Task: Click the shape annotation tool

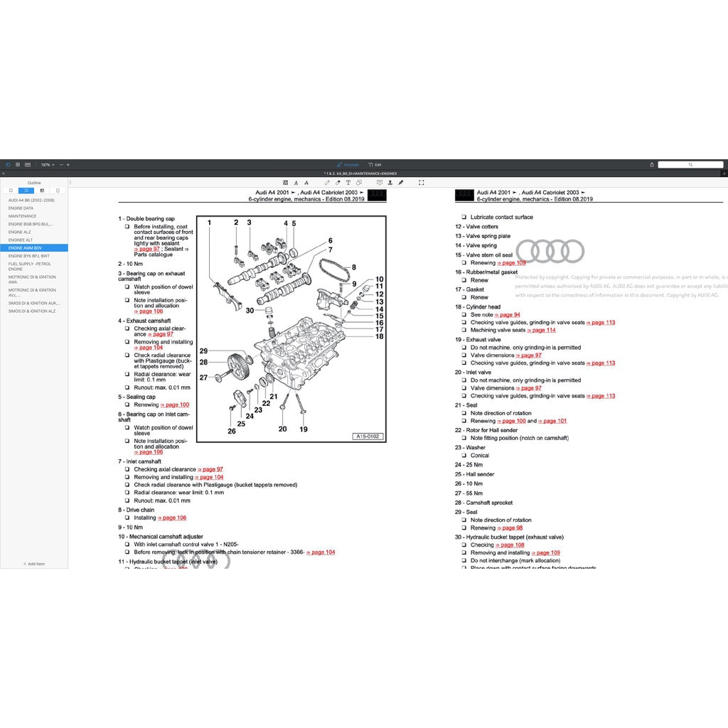Action: point(358,183)
